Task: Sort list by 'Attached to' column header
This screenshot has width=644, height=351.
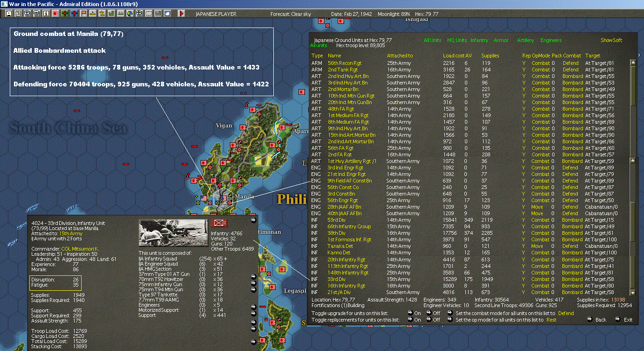Action: (400, 56)
